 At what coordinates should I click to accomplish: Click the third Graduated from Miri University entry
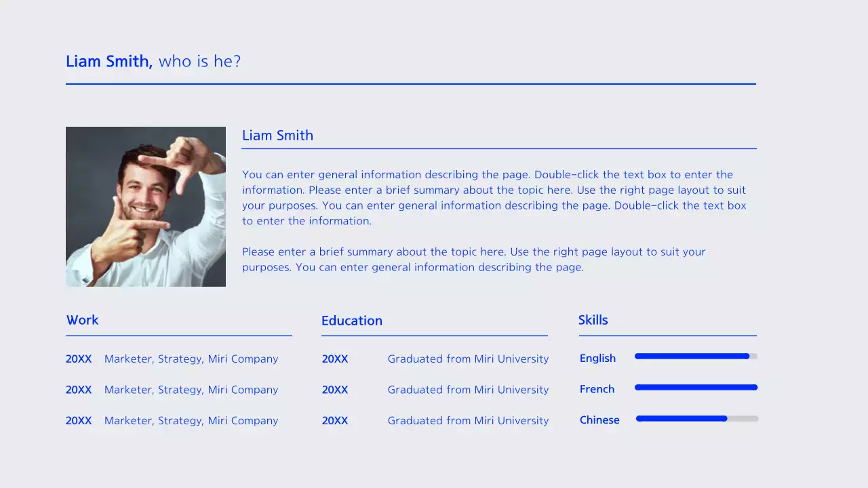(x=468, y=420)
